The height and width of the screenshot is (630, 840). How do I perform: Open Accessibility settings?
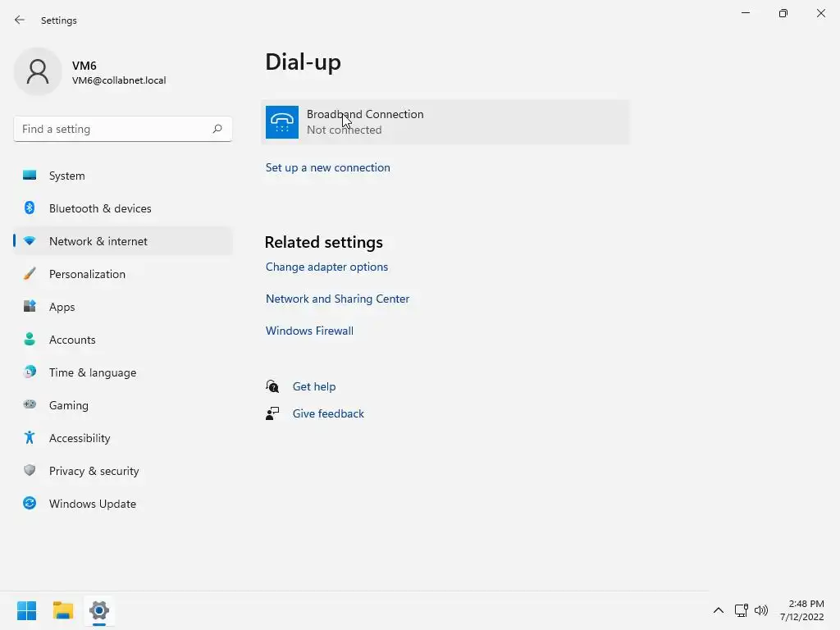coord(80,438)
